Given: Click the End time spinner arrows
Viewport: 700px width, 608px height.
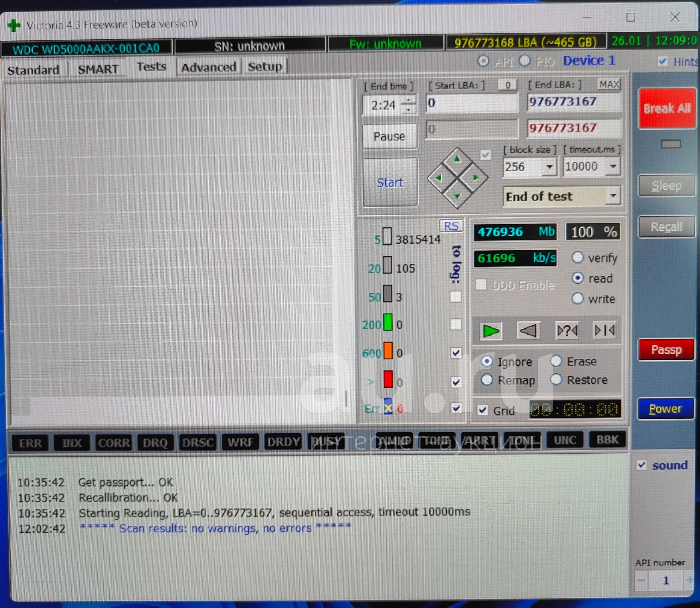Looking at the screenshot, I should (x=409, y=105).
